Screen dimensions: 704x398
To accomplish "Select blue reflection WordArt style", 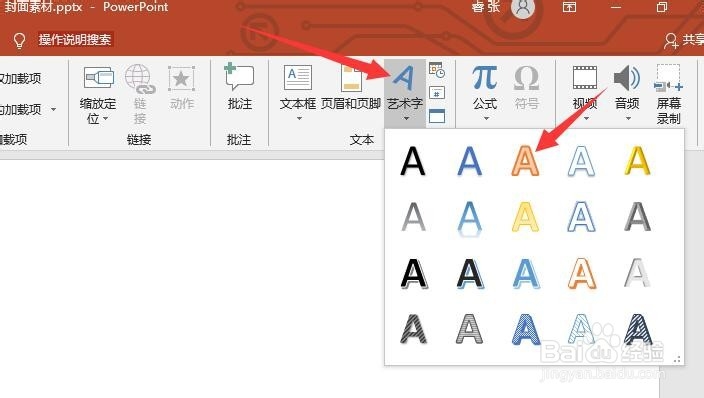I will [x=469, y=218].
